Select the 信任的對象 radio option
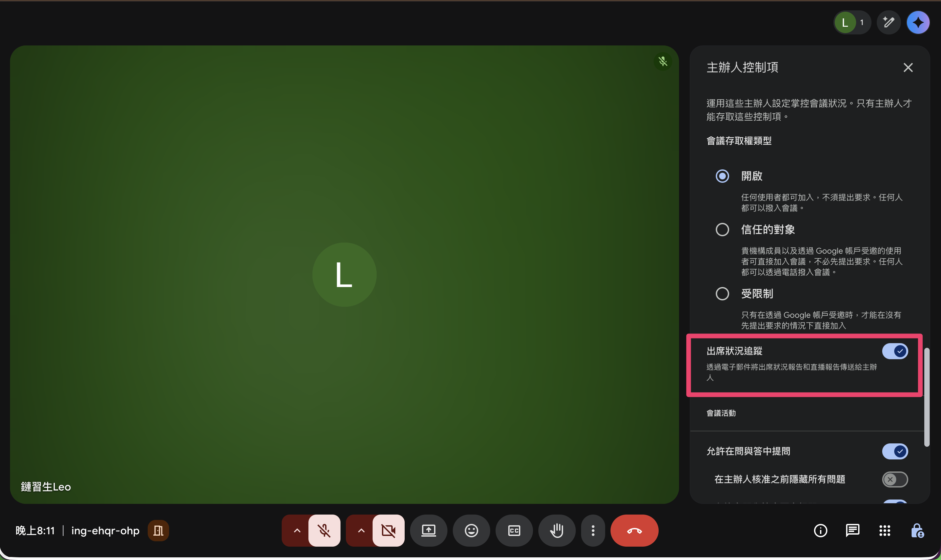The width and height of the screenshot is (941, 560). coord(722,230)
